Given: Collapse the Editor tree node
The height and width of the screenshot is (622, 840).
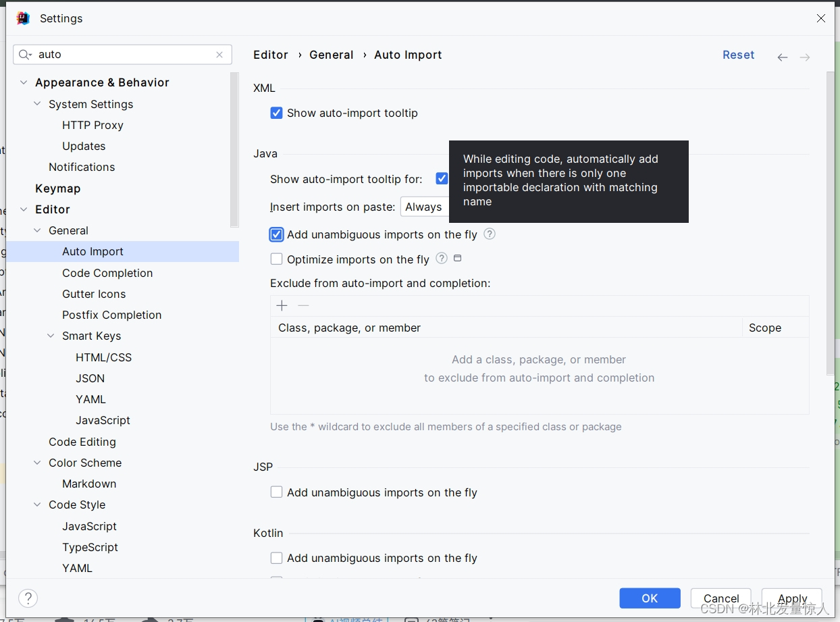Looking at the screenshot, I should click(x=24, y=209).
